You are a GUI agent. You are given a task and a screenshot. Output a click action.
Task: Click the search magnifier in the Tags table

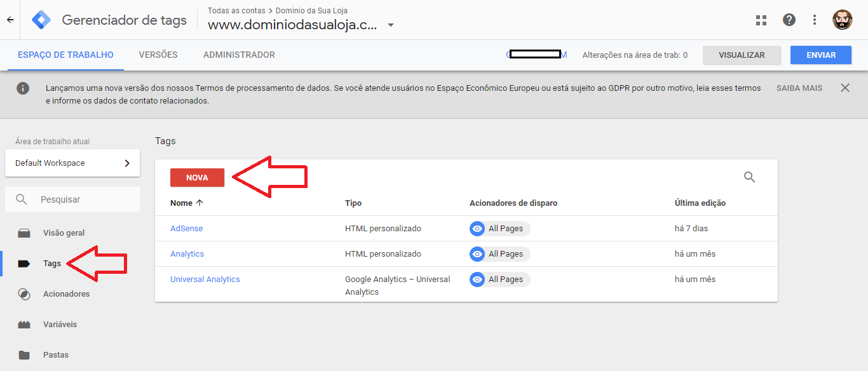750,177
